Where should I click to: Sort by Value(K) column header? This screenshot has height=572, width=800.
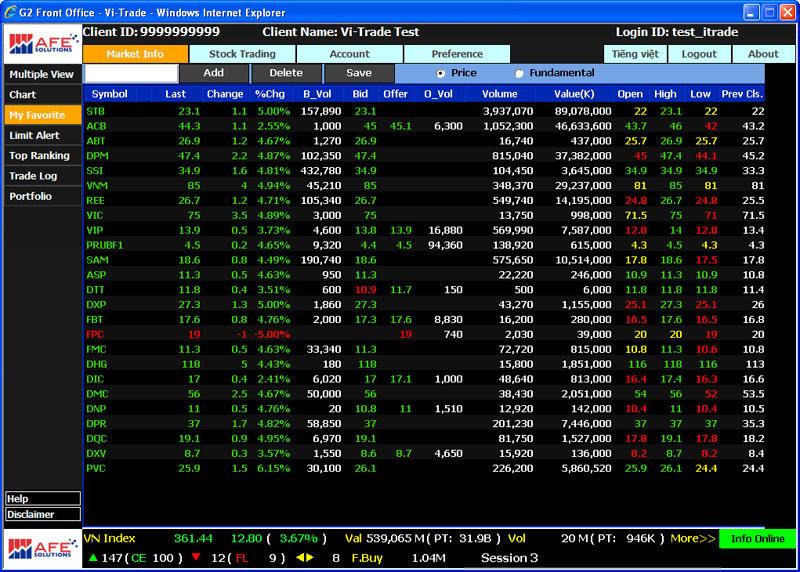(574, 94)
